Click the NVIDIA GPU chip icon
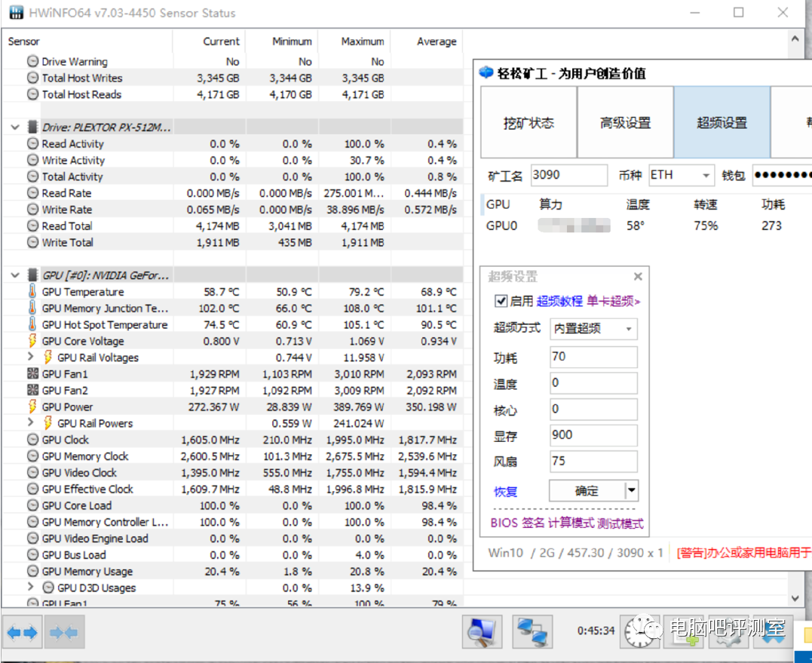812x663 pixels. tap(32, 275)
